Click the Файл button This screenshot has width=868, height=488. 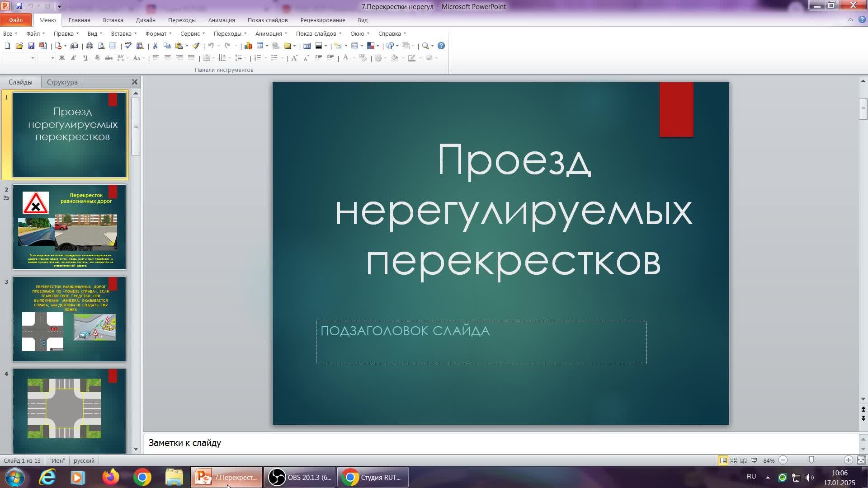click(16, 20)
